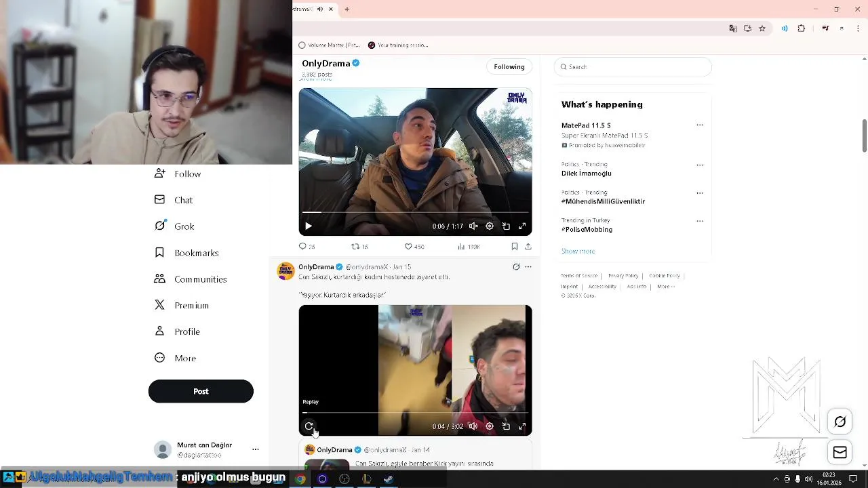The image size is (868, 488).
Task: Open Your training session bookmark
Action: point(398,45)
